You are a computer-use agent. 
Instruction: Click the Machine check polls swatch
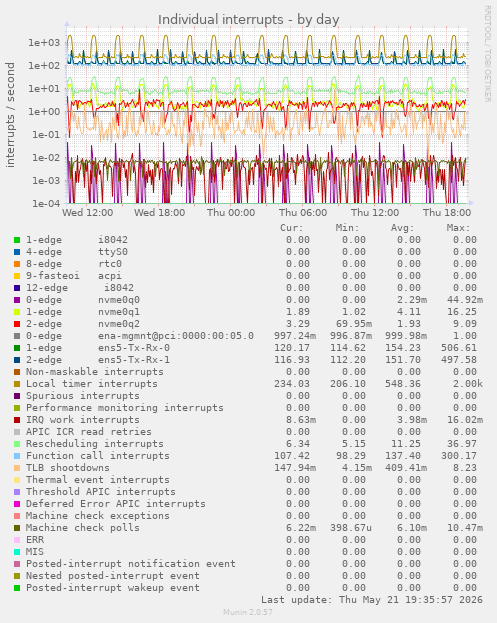coord(17,528)
